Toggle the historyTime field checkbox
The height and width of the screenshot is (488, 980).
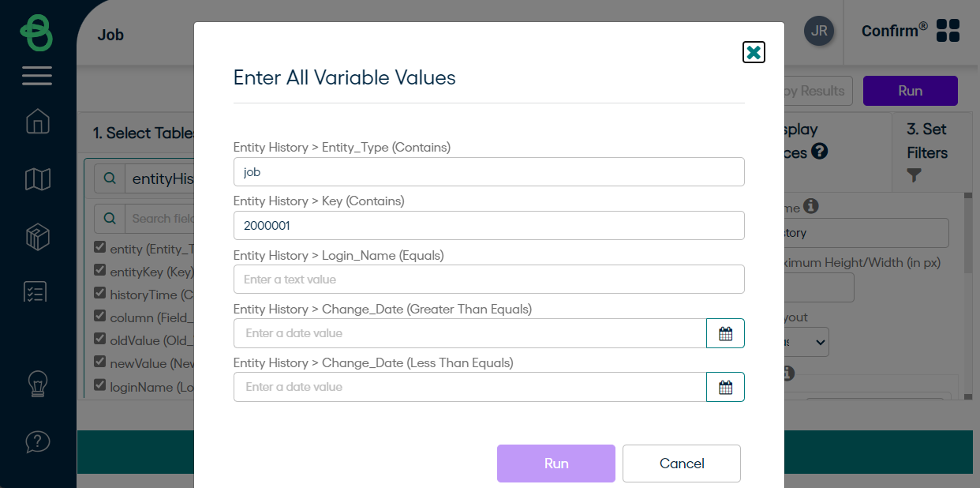pos(100,293)
